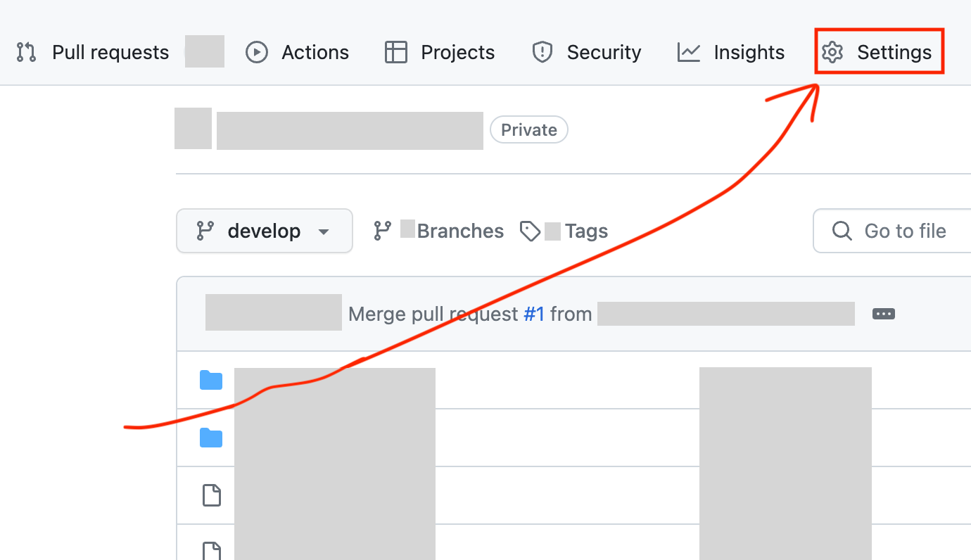Expand the develop branch dropdown arrow
Screen dimensions: 971x560
(324, 231)
